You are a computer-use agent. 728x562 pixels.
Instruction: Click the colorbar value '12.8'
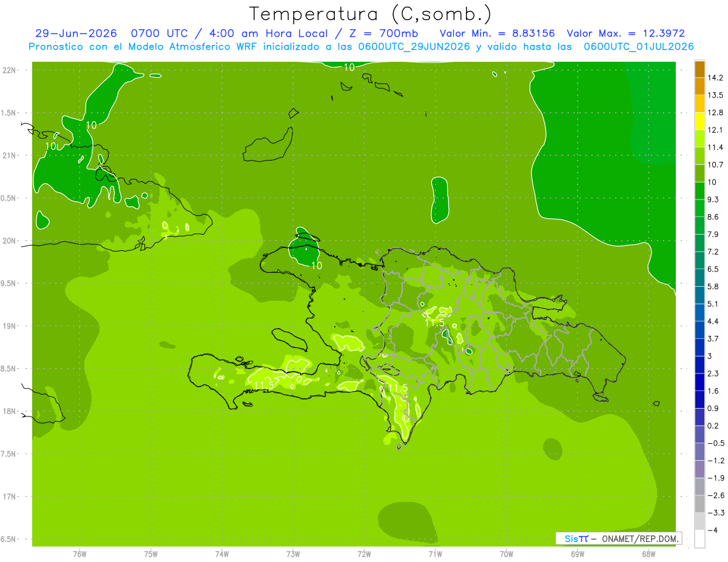point(715,113)
